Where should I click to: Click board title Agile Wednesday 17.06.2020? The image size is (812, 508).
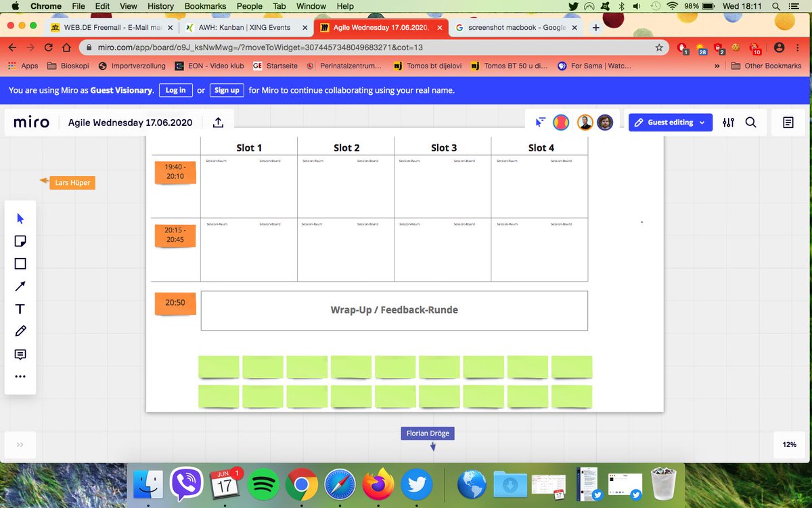pyautogui.click(x=131, y=123)
